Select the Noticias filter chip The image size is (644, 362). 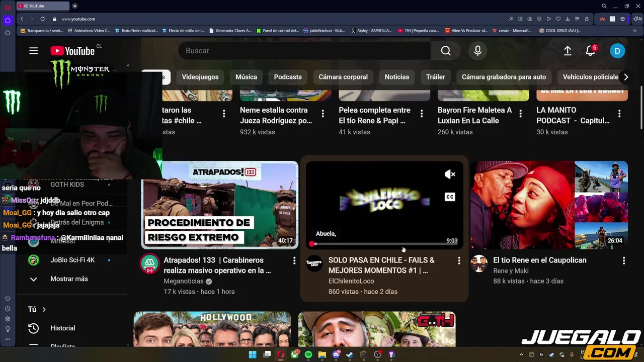[397, 77]
